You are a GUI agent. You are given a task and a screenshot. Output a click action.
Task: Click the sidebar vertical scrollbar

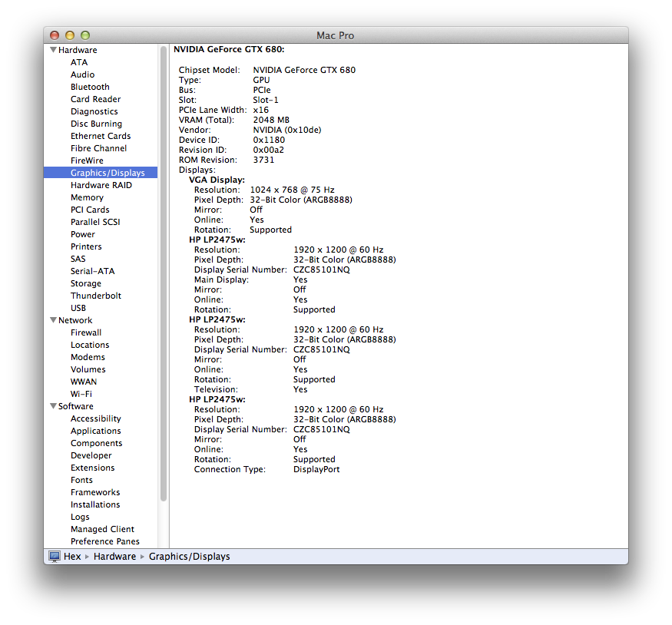click(164, 274)
